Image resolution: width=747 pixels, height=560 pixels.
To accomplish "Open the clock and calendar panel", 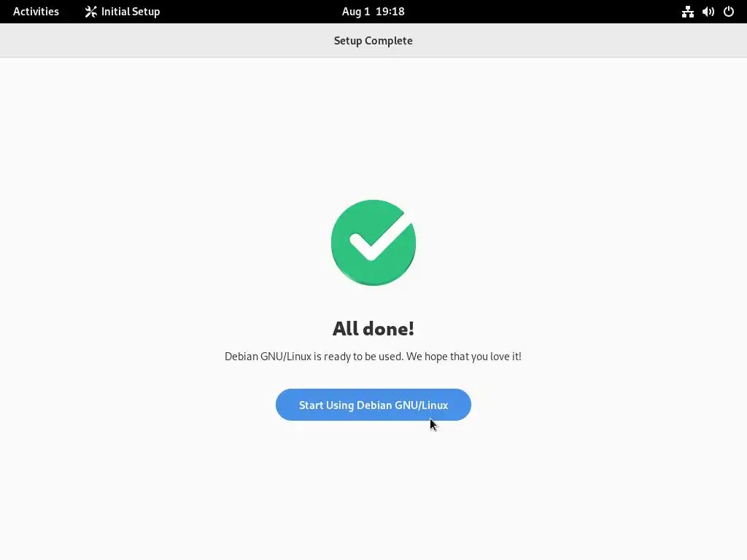I will click(373, 12).
